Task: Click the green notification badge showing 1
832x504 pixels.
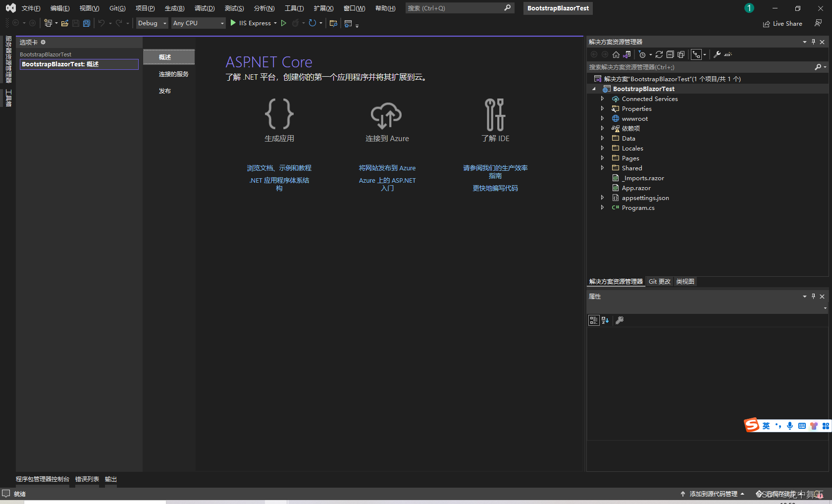Action: [x=749, y=8]
